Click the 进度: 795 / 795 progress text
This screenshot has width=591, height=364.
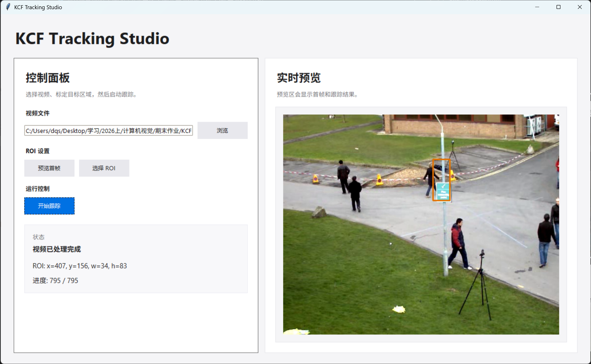click(55, 280)
